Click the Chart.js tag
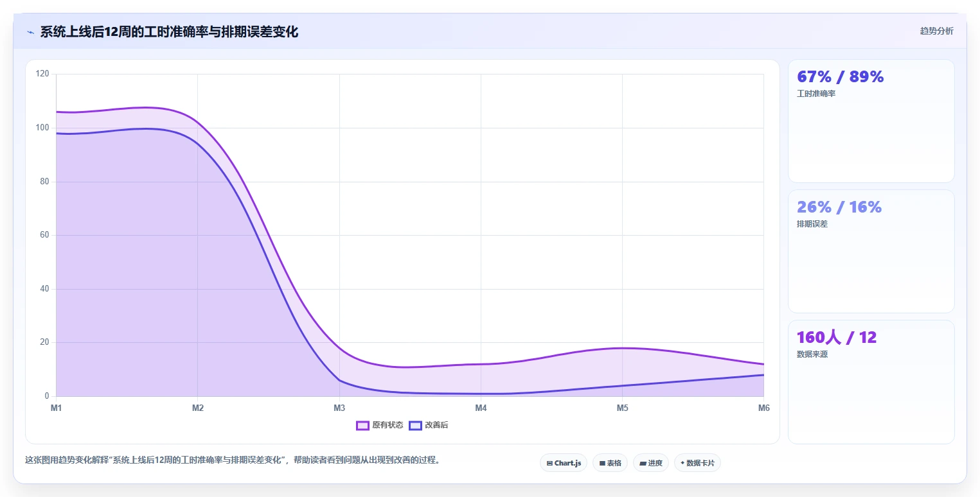This screenshot has height=497, width=980. click(x=564, y=463)
